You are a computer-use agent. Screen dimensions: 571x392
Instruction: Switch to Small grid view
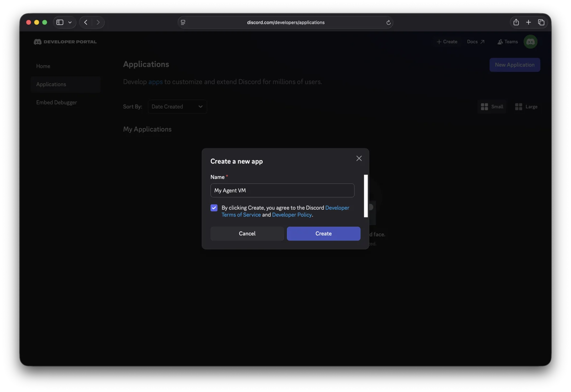pyautogui.click(x=492, y=107)
